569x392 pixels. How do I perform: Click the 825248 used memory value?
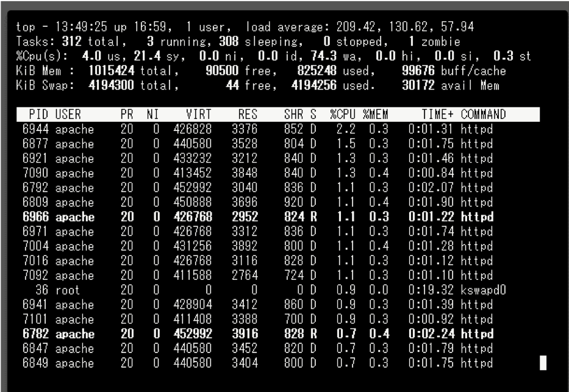click(317, 71)
